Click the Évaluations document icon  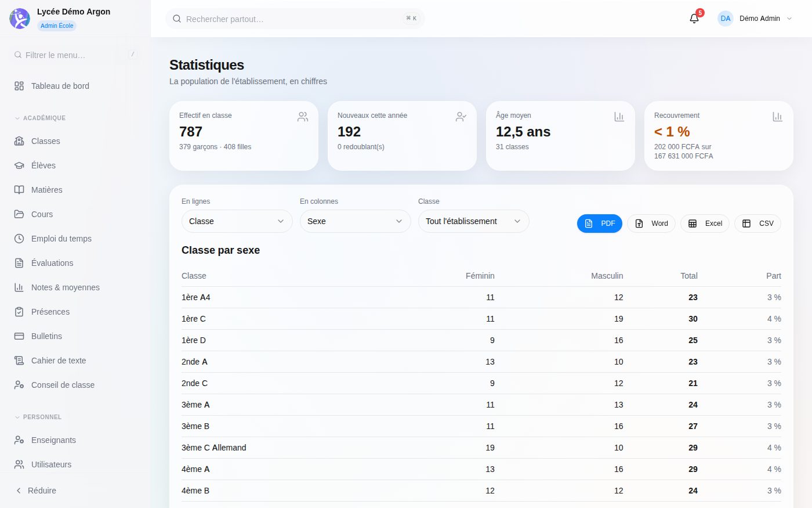19,263
